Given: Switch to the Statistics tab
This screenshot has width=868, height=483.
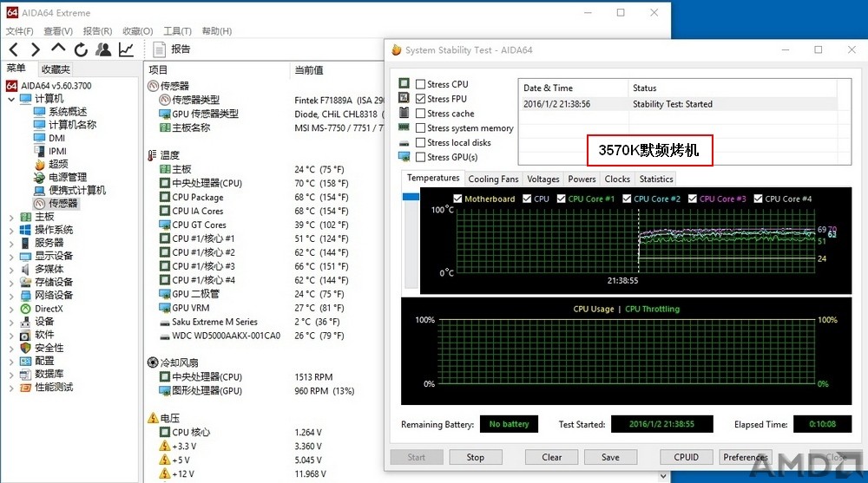Looking at the screenshot, I should (x=656, y=179).
